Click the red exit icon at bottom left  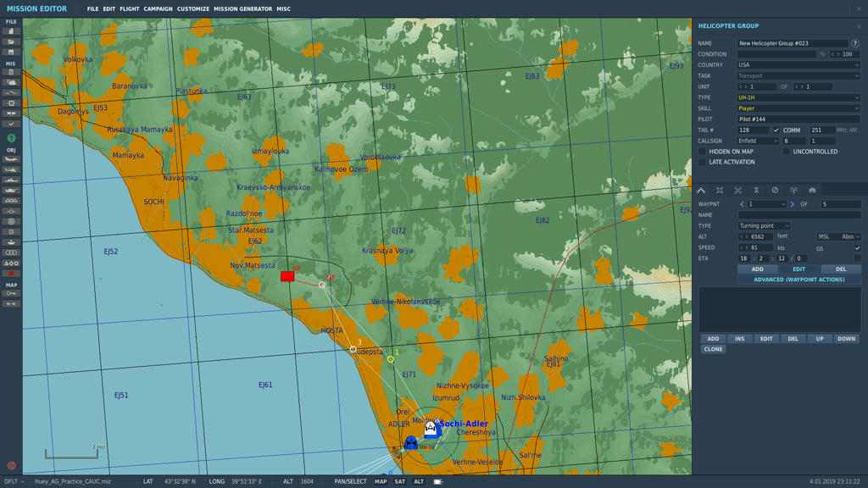click(11, 465)
